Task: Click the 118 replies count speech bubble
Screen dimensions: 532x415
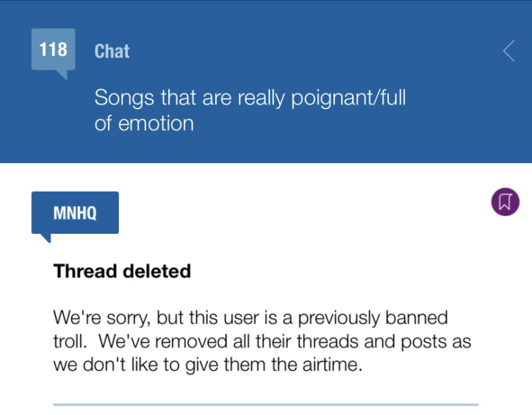Action: (x=53, y=50)
